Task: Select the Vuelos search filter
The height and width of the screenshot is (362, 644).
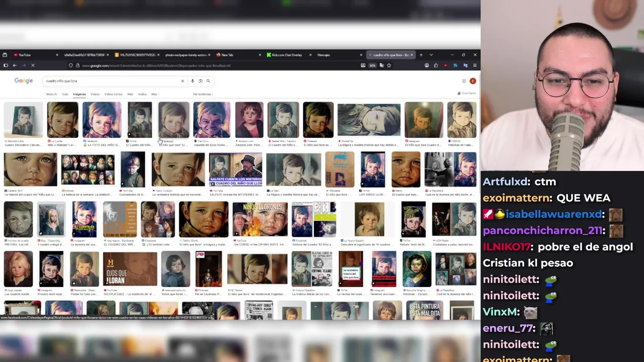Action: click(142, 94)
